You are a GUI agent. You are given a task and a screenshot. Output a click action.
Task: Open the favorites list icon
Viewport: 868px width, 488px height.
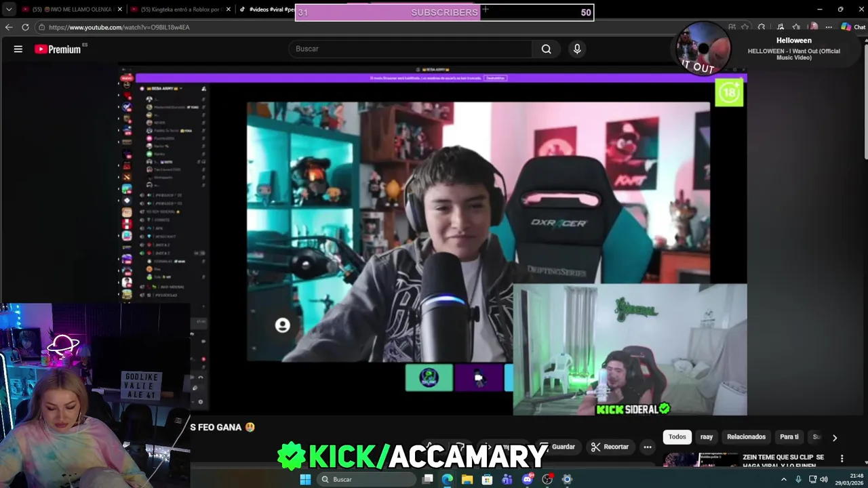tap(796, 27)
